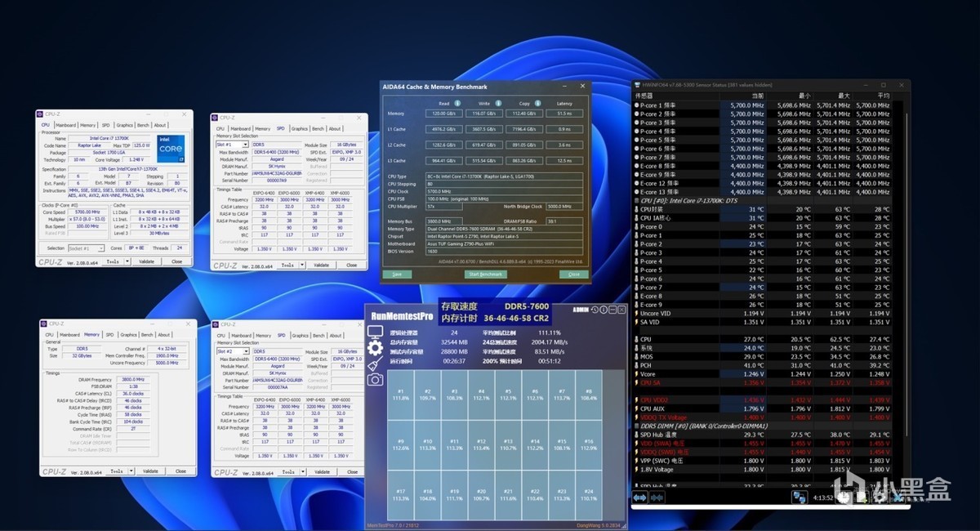Click Close in the Slot #2 CPU-Z window
This screenshot has height=531, width=980.
coord(352,472)
